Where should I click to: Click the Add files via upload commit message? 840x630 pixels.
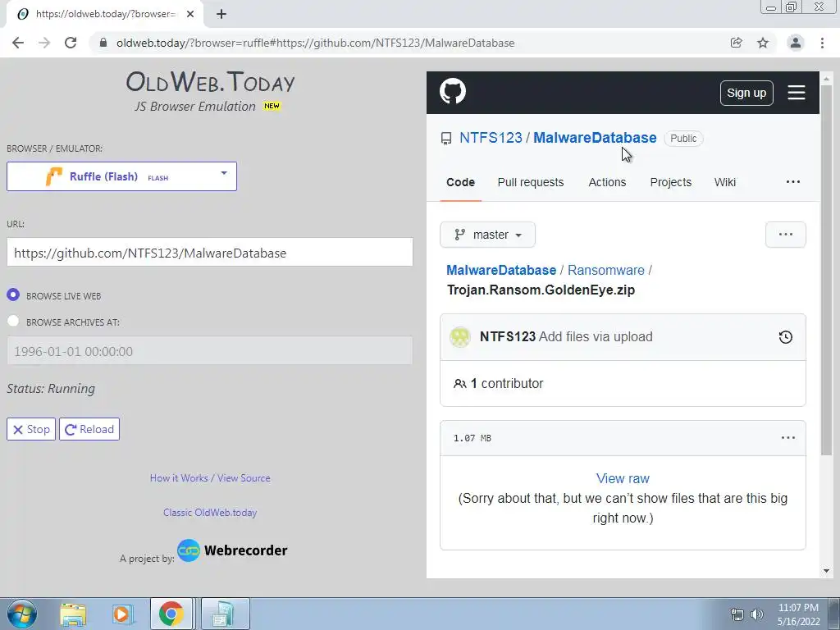click(596, 337)
